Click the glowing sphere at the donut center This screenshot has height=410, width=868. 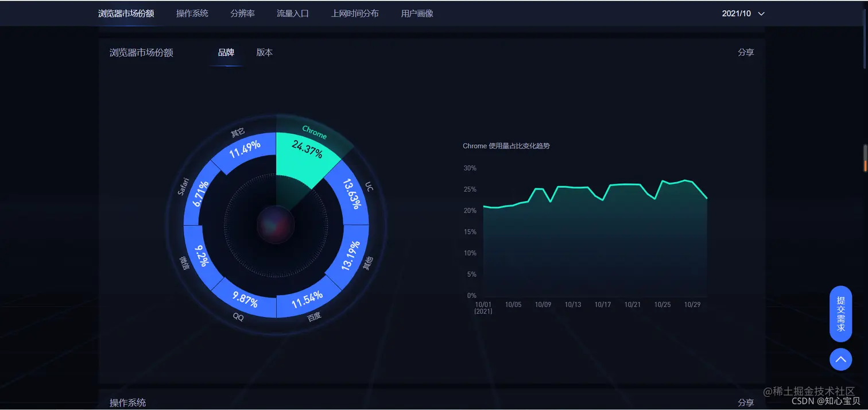tap(276, 225)
